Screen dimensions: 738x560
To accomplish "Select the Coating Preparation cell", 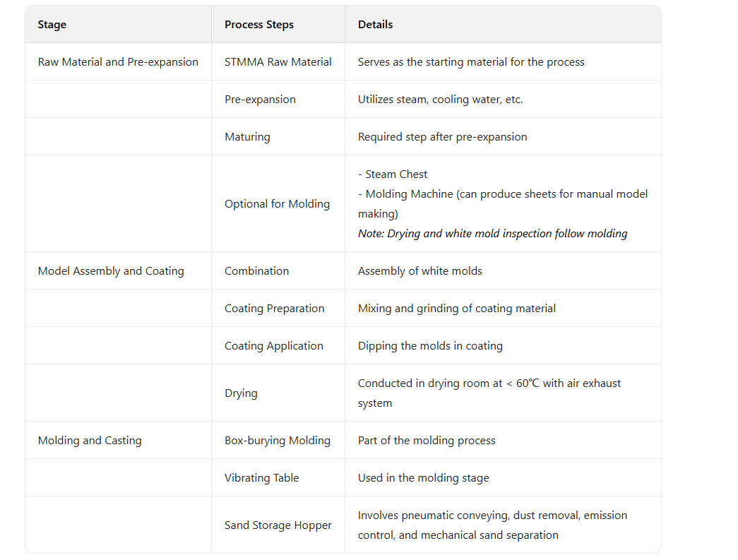I will click(x=274, y=309).
